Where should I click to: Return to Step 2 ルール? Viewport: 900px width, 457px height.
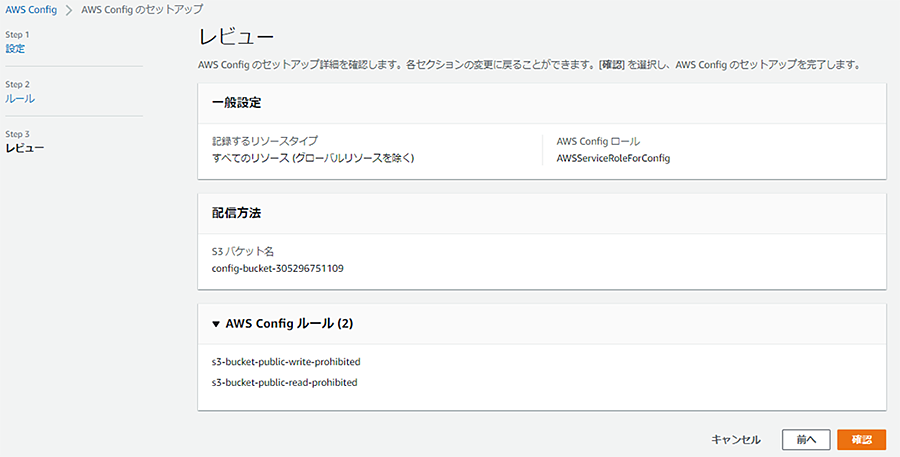tap(20, 98)
